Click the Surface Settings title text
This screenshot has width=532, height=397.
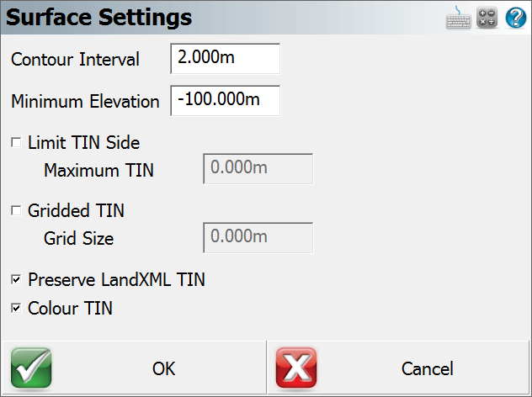[98, 18]
